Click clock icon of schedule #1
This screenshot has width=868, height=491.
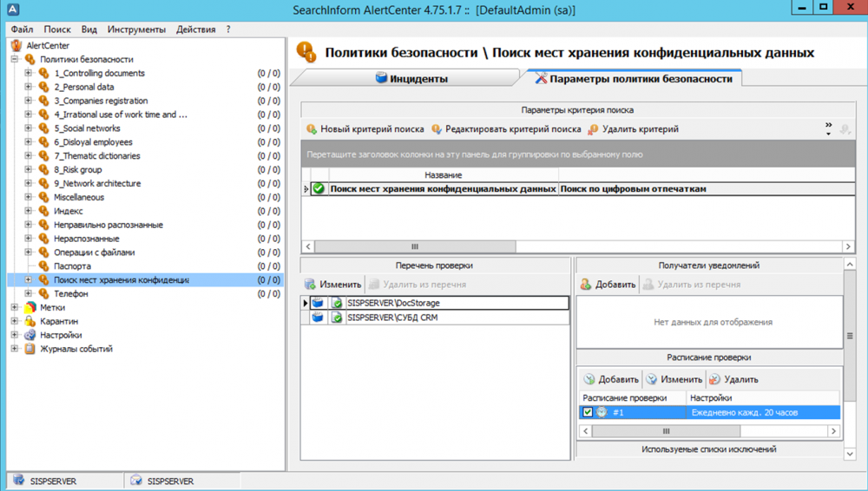coord(602,412)
